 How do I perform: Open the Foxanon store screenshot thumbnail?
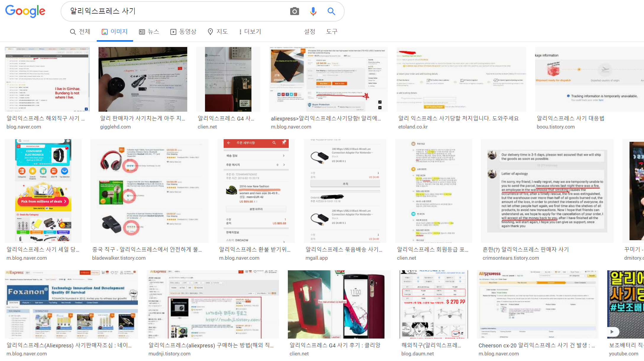pyautogui.click(x=71, y=304)
